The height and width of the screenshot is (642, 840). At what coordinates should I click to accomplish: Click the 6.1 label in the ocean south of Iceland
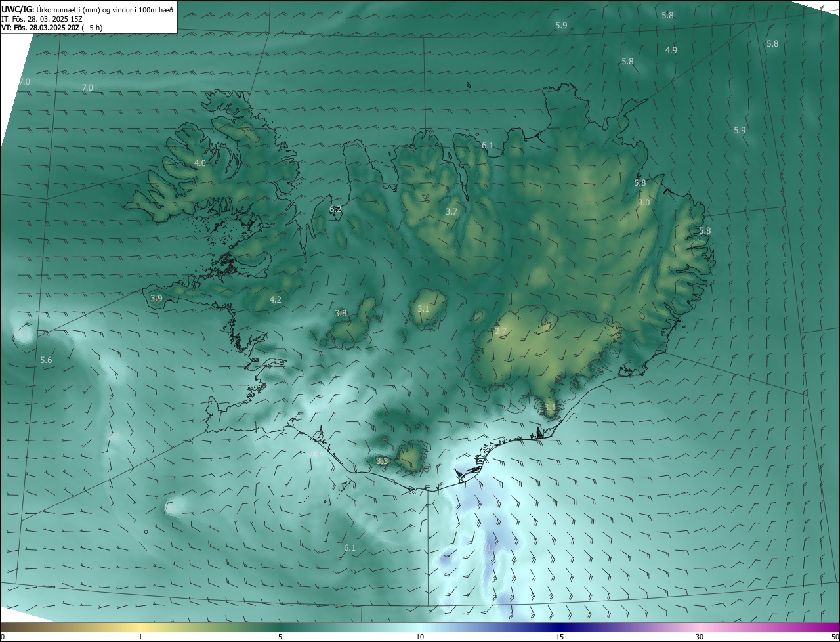(x=350, y=547)
